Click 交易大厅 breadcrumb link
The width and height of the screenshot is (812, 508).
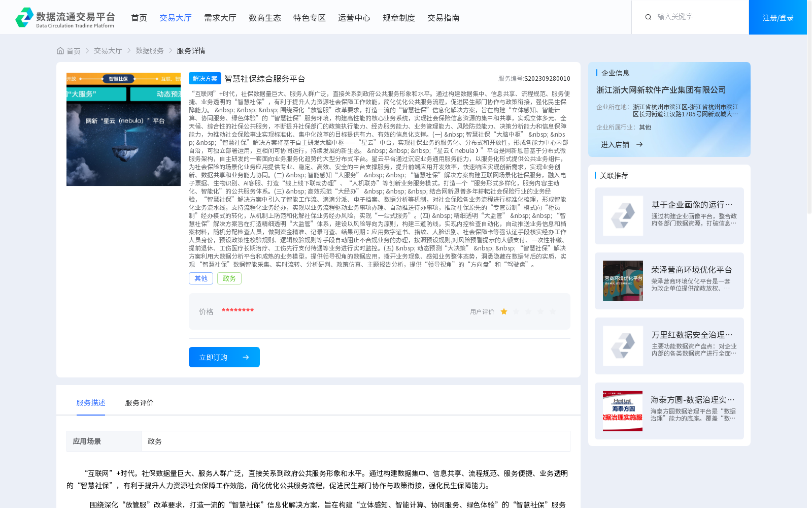(x=108, y=51)
